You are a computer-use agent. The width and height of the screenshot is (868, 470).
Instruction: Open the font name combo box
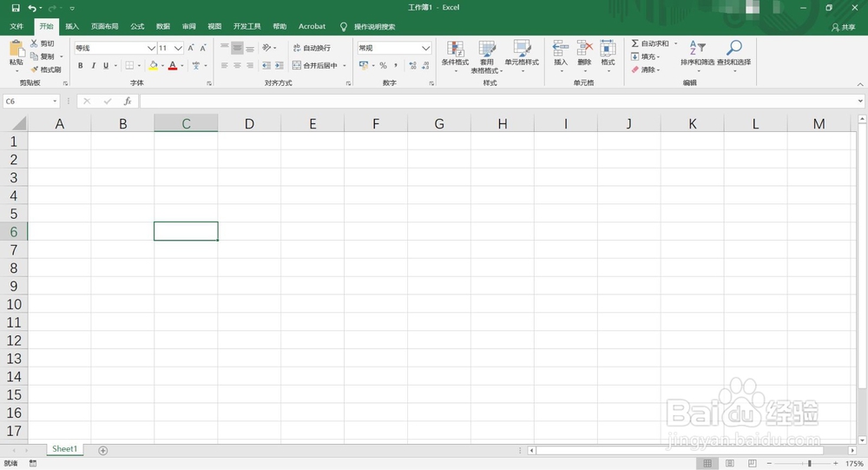(x=115, y=49)
